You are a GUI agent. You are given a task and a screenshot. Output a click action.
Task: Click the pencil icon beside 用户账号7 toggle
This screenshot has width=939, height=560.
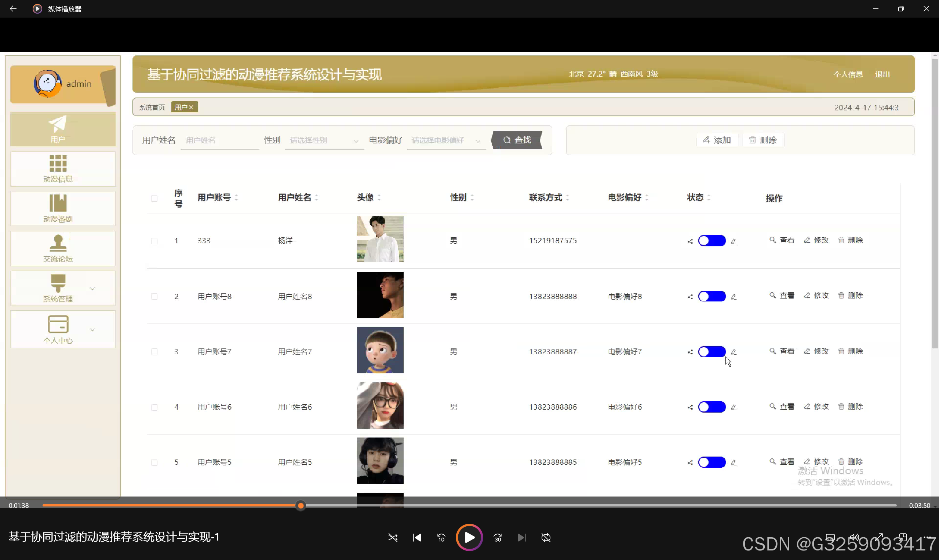(x=734, y=352)
